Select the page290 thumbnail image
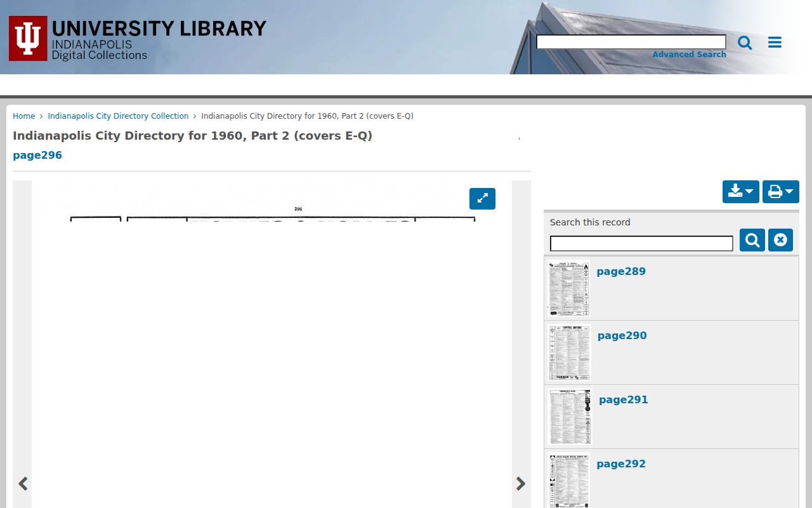This screenshot has height=508, width=812. [570, 352]
